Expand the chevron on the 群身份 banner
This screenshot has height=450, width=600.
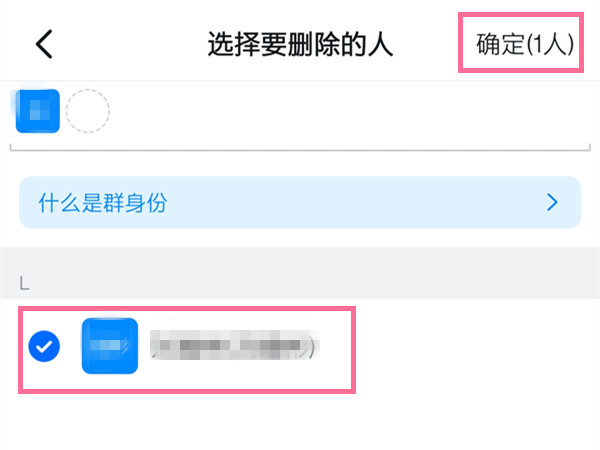[x=552, y=203]
